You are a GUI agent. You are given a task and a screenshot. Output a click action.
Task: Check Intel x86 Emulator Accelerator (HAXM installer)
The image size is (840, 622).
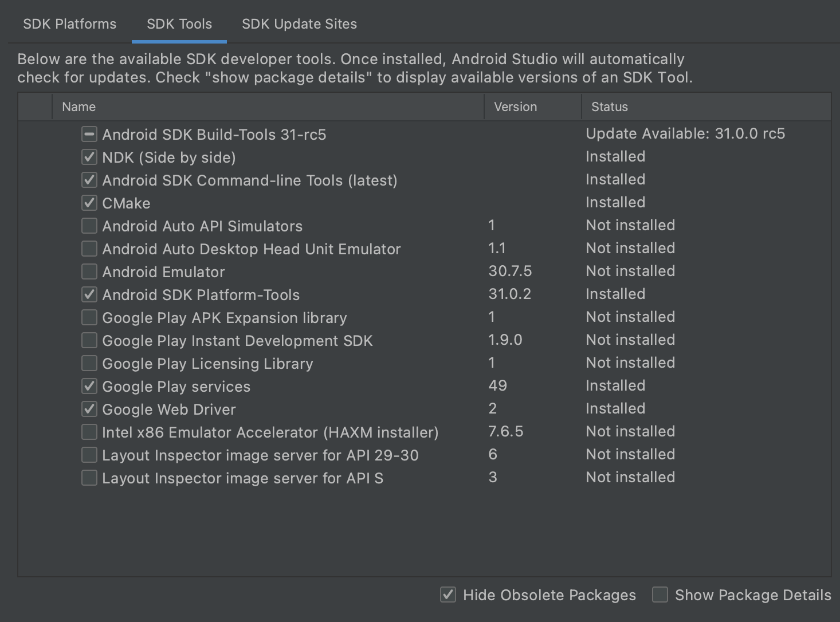[x=89, y=432]
